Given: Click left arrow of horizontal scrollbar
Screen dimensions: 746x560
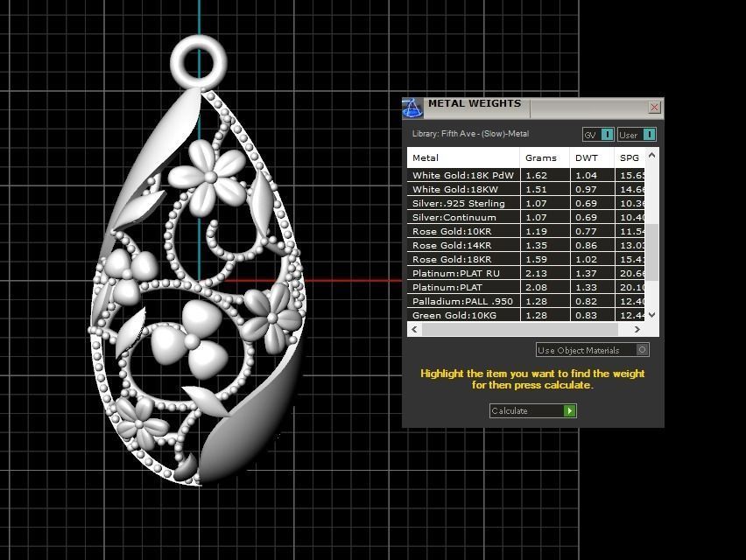Looking at the screenshot, I should pyautogui.click(x=414, y=329).
